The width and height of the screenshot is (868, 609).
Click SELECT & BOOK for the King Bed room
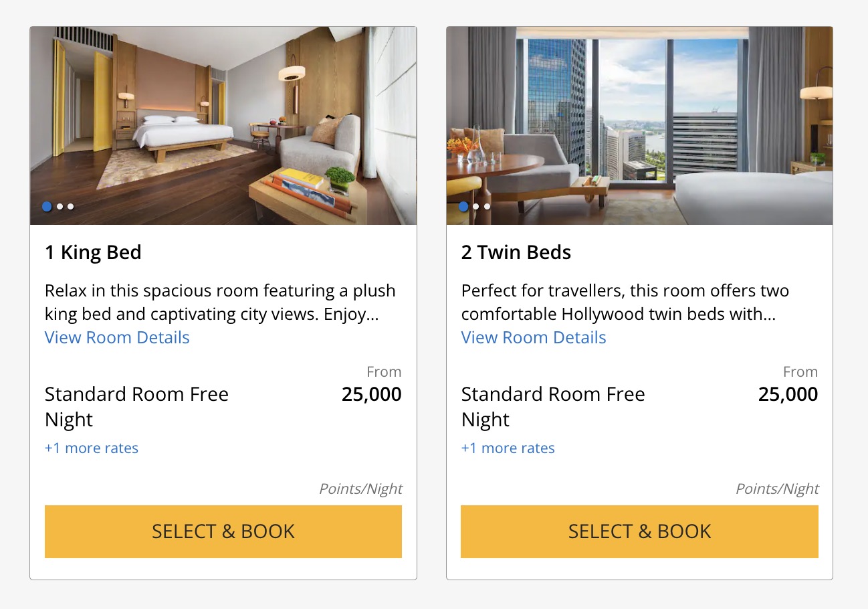tap(223, 531)
